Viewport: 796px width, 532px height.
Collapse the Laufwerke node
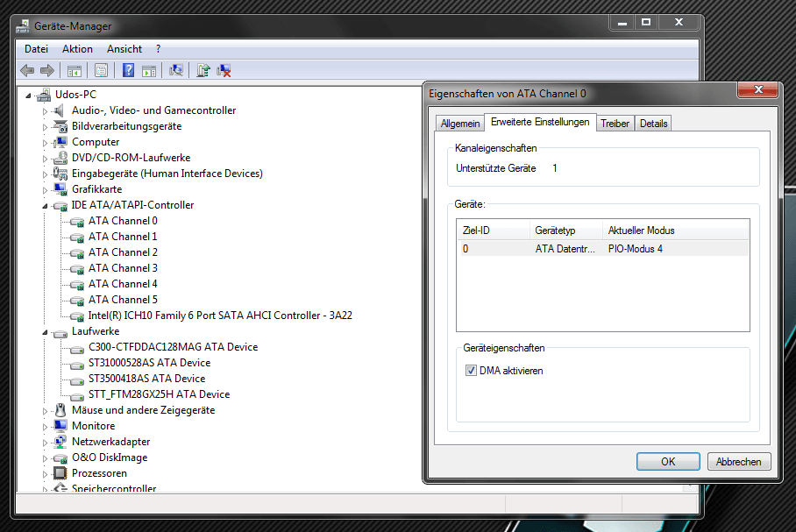tap(45, 332)
